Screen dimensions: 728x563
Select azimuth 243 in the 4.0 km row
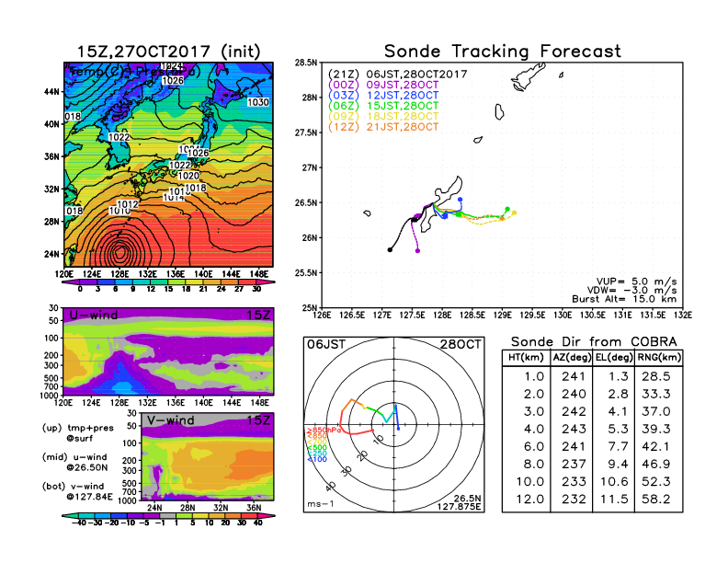[x=574, y=429]
